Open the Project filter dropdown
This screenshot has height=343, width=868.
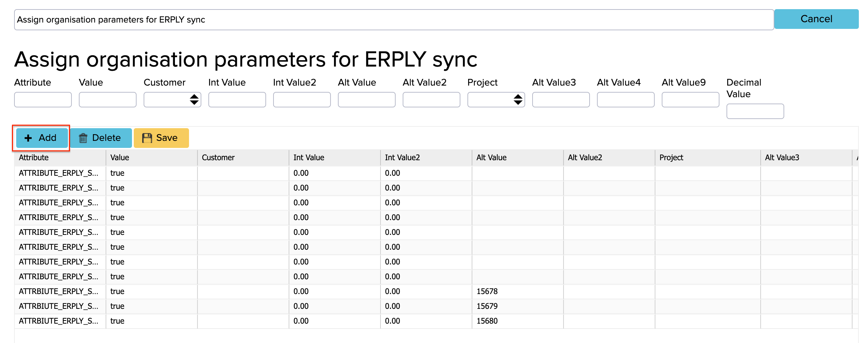point(496,100)
